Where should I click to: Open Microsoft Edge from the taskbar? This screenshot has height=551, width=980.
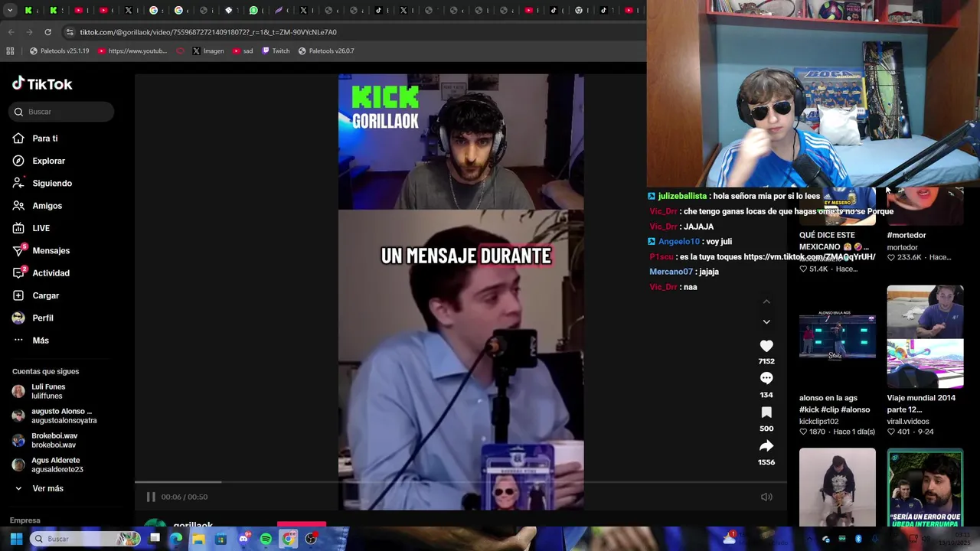click(176, 539)
